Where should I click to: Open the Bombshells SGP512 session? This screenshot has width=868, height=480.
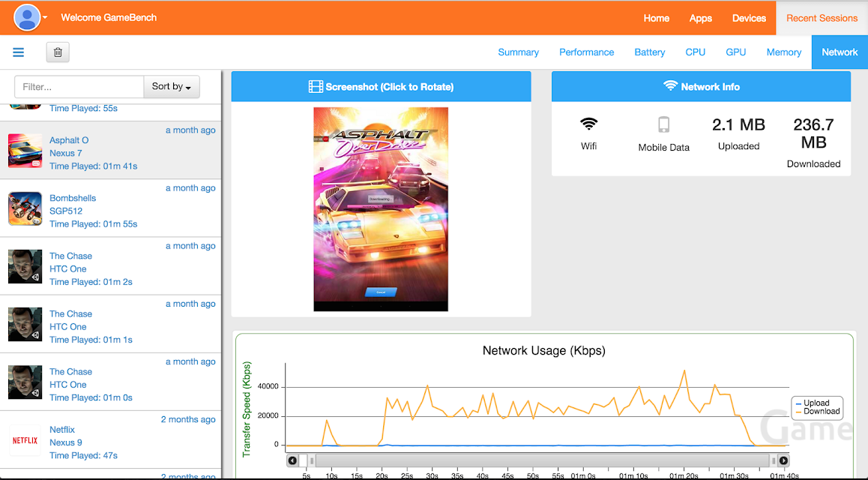pyautogui.click(x=111, y=208)
